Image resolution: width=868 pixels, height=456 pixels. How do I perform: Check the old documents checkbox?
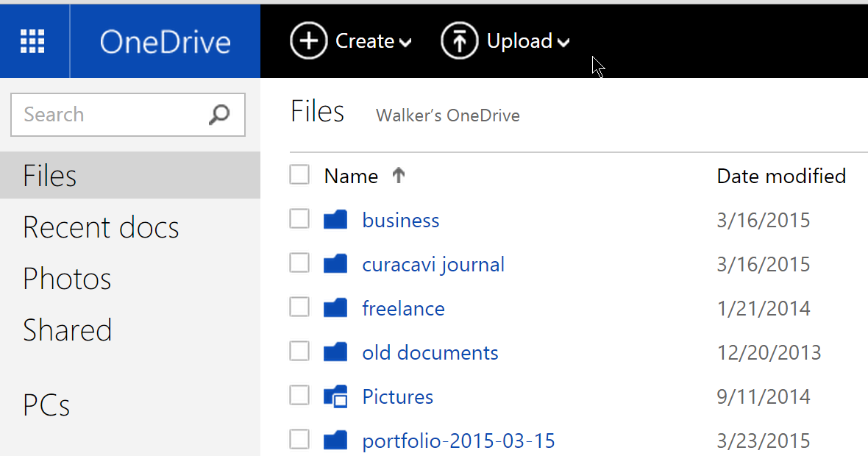tap(299, 351)
